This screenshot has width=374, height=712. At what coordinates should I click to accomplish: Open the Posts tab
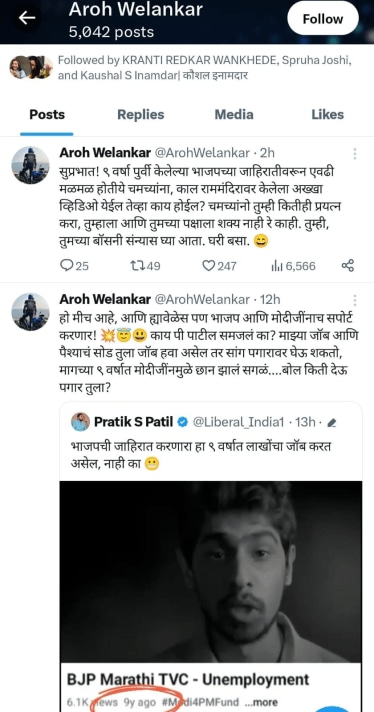[47, 114]
